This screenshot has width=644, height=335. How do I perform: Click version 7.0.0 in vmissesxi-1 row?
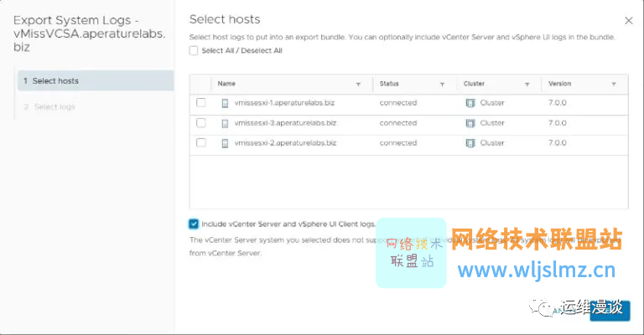558,103
